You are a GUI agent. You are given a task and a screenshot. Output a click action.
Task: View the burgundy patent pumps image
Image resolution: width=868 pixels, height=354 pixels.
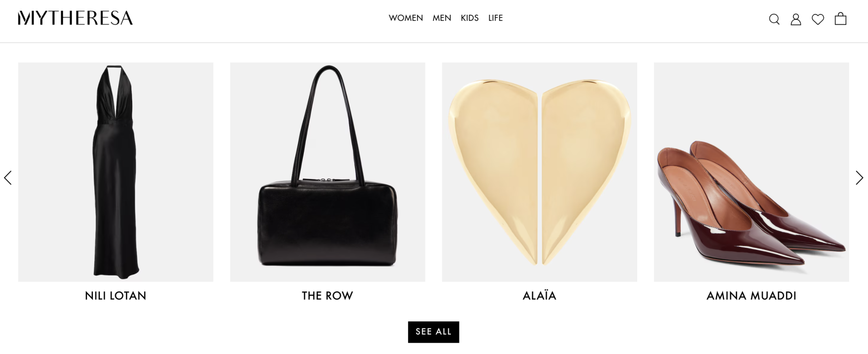tap(751, 172)
